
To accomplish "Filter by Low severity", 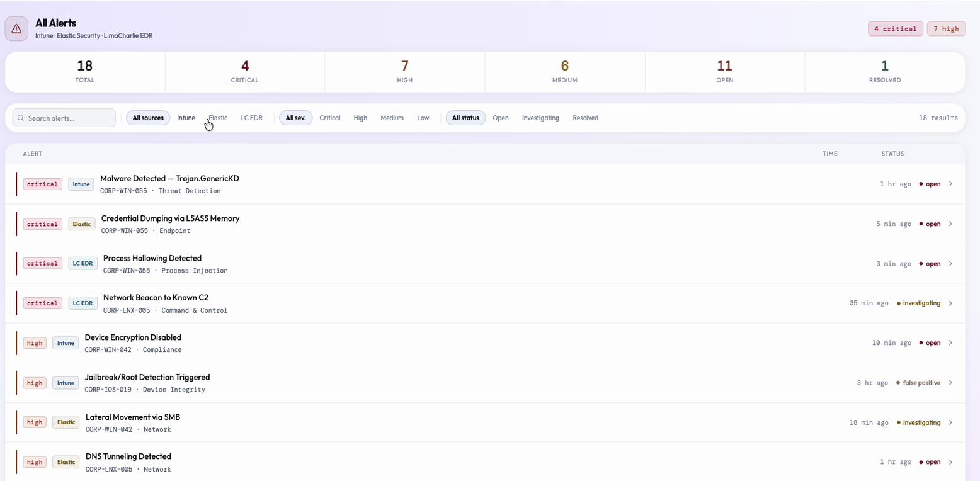I will tap(423, 118).
